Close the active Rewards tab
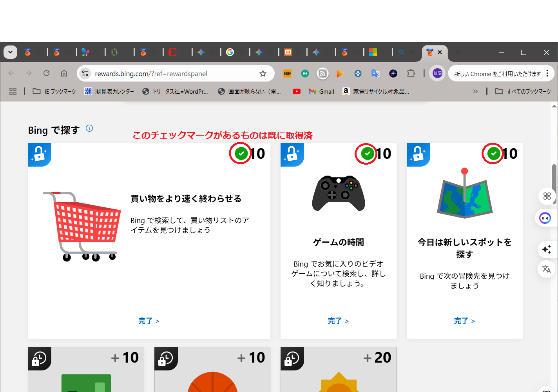558x392 pixels. pyautogui.click(x=440, y=52)
